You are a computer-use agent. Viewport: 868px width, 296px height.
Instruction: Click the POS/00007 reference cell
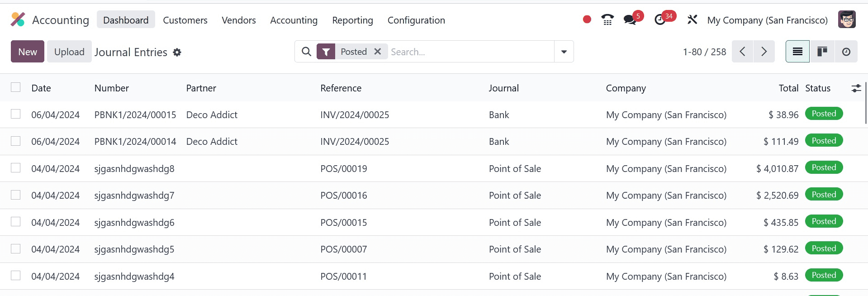(344, 249)
